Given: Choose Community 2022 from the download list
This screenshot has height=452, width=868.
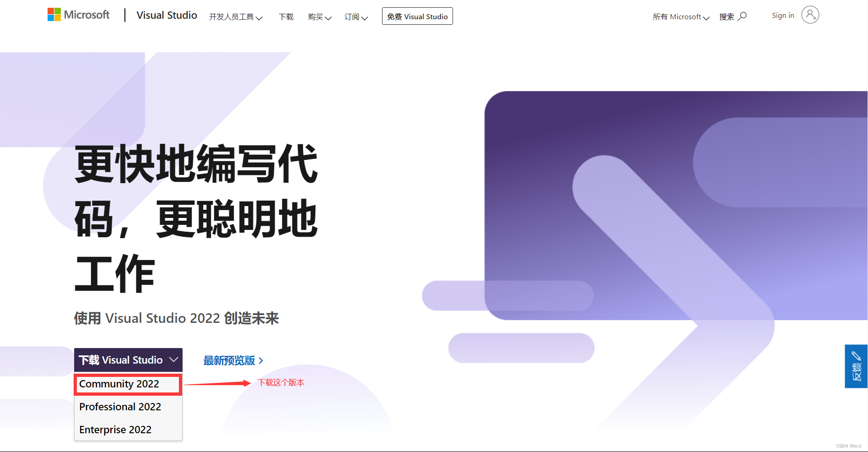Looking at the screenshot, I should pyautogui.click(x=119, y=384).
